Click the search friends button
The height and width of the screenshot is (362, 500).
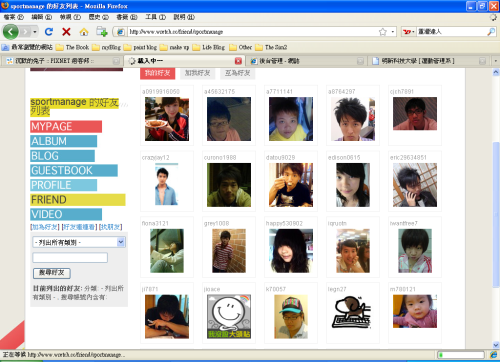point(52,273)
